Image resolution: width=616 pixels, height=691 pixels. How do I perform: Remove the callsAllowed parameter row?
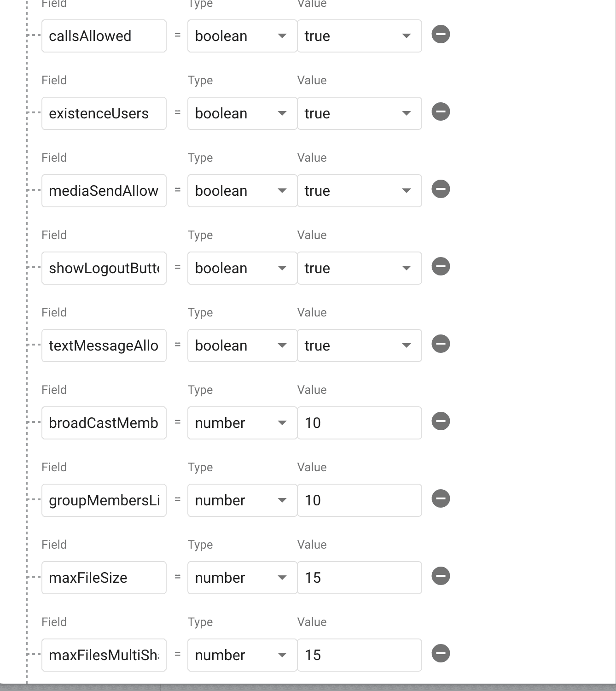point(441,35)
